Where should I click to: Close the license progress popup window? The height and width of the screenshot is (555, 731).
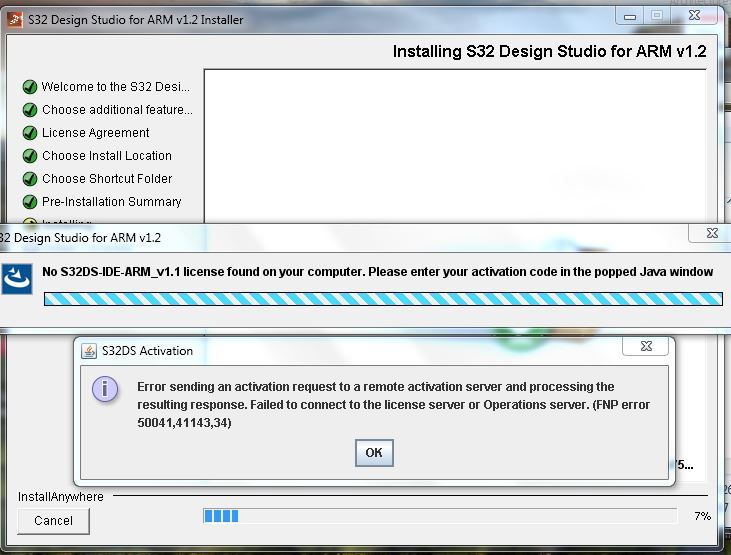711,233
